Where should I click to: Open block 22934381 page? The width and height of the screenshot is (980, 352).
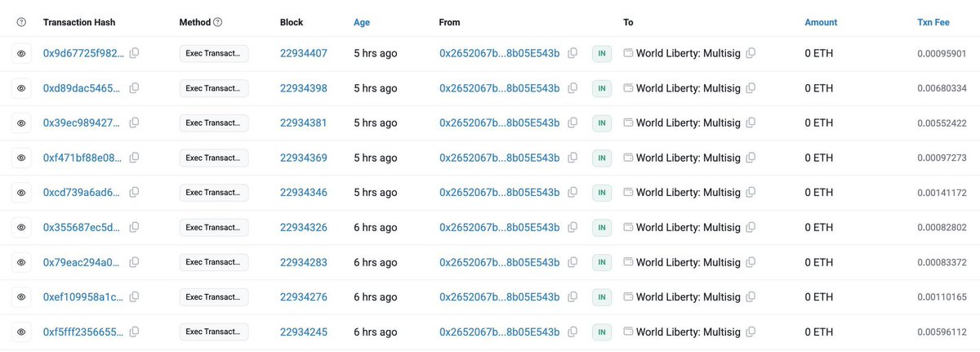pyautogui.click(x=304, y=123)
